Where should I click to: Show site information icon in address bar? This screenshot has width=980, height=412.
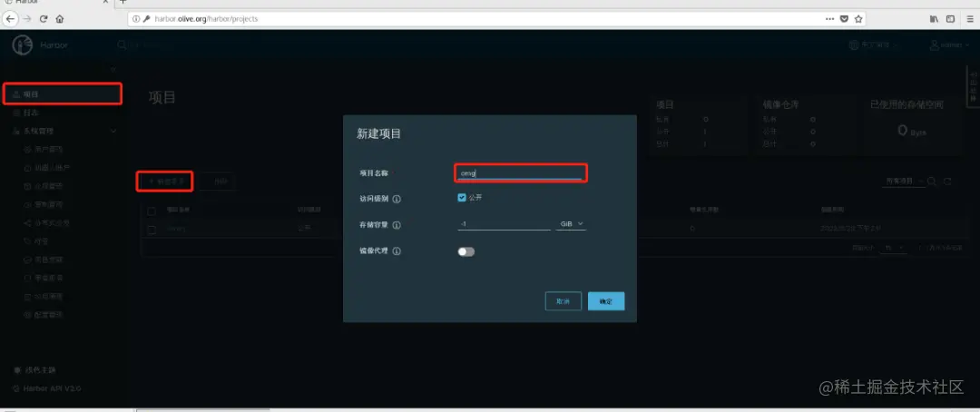point(137,19)
